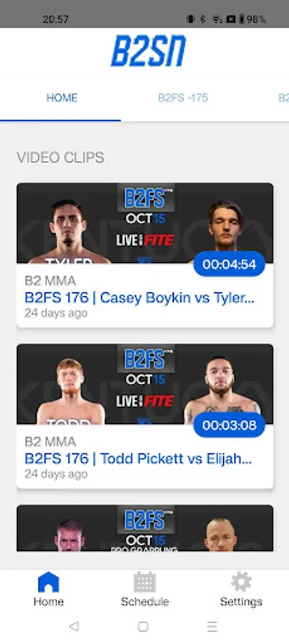Tap the Android back triangle button
This screenshot has height=644, width=289.
click(x=74, y=626)
